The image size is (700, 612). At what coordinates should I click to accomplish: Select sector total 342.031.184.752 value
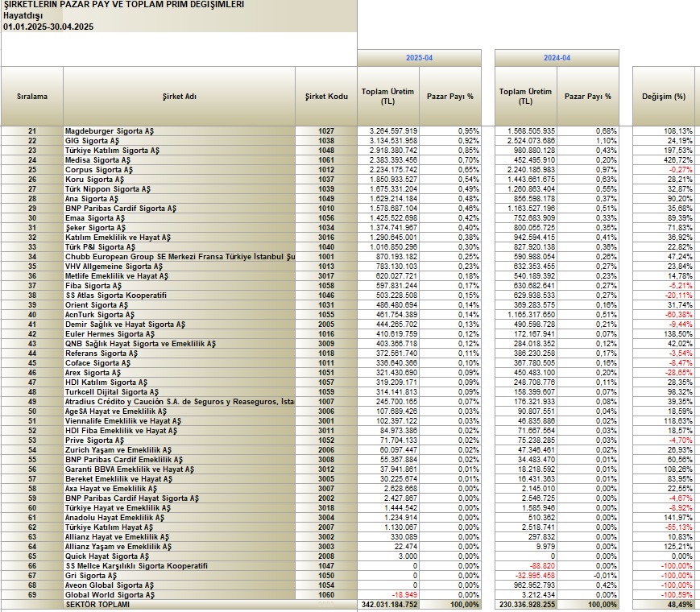(x=388, y=605)
